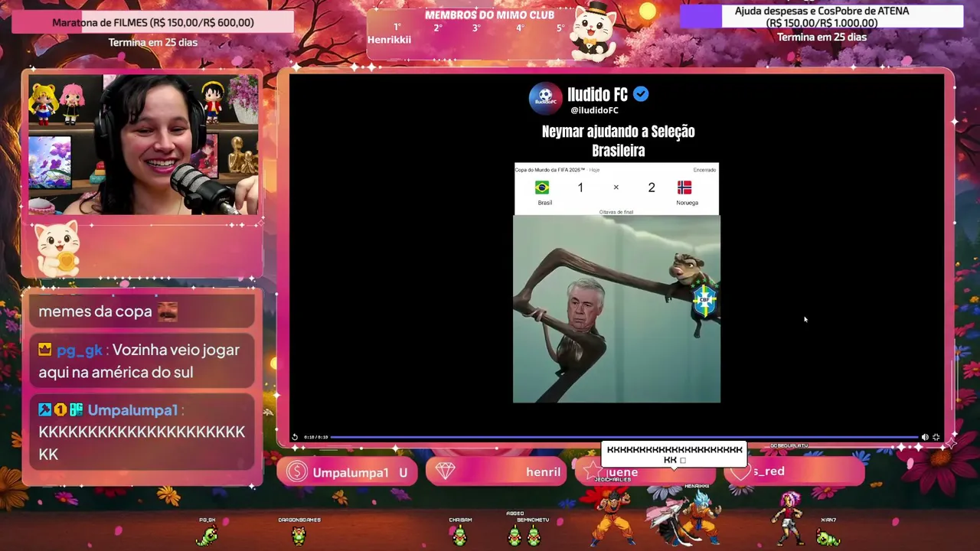Viewport: 980px width, 551px height.
Task: Click the 'Oitavas de final' label
Action: coord(616,212)
